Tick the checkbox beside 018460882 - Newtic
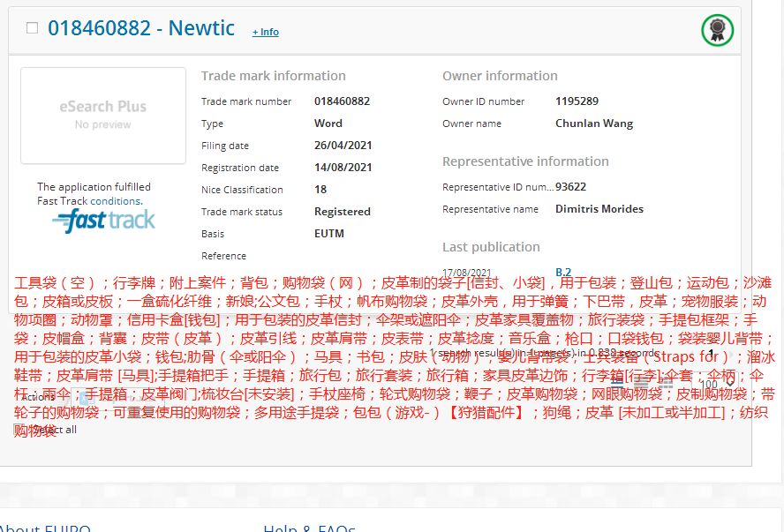 click(x=33, y=28)
